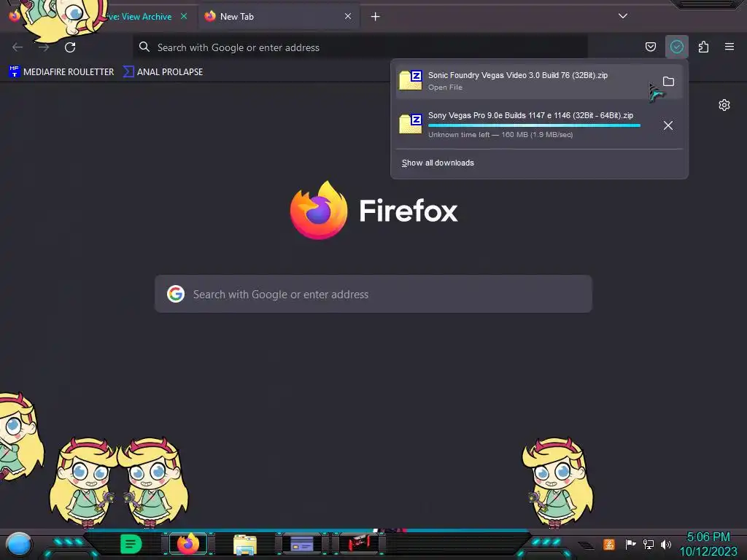
Task: Cancel the Sony Vegas Pro 9.0e download
Action: click(x=668, y=125)
